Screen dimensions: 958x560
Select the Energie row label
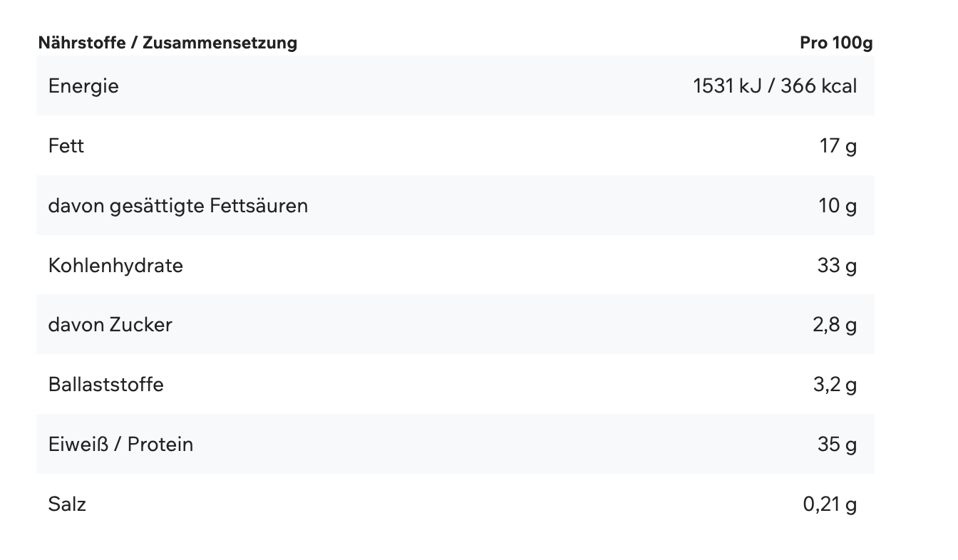[83, 86]
